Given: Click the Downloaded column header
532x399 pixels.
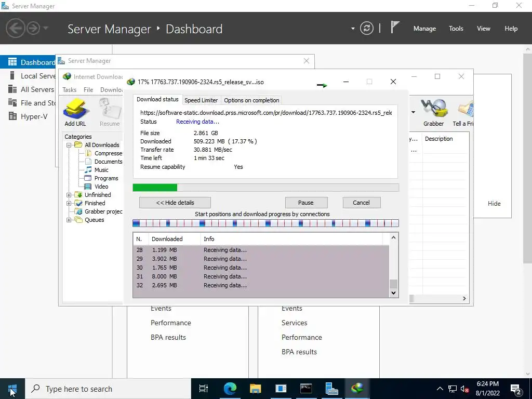Looking at the screenshot, I should (x=175, y=239).
